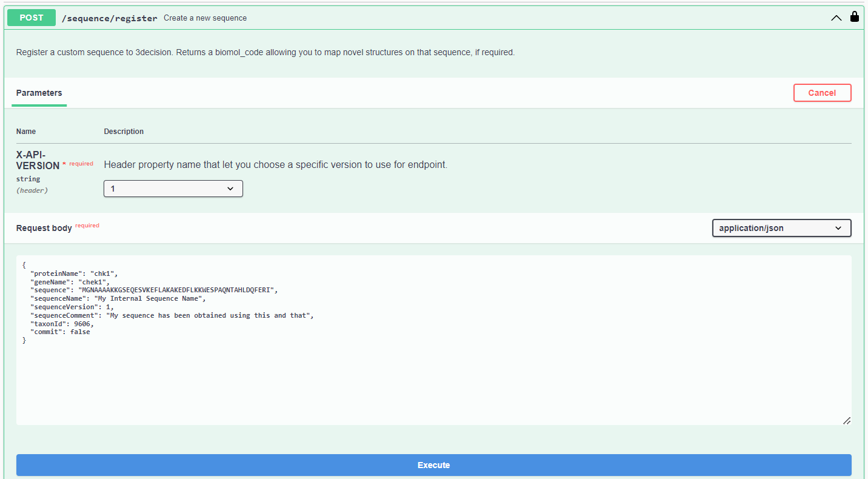
Task: Open the application/json content type dropdown
Action: pos(781,228)
